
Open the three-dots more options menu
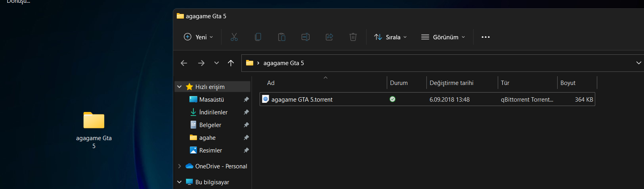(x=485, y=37)
